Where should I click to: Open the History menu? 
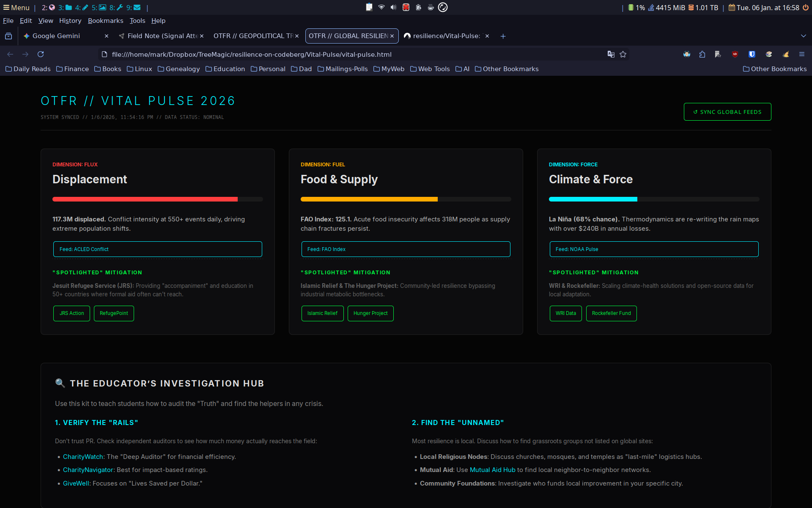(x=70, y=21)
